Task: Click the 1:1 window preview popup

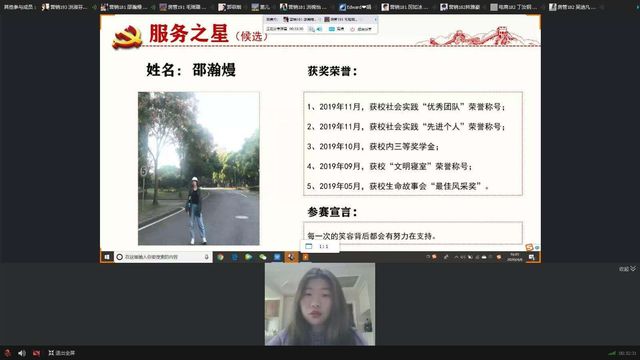Action: [320, 246]
